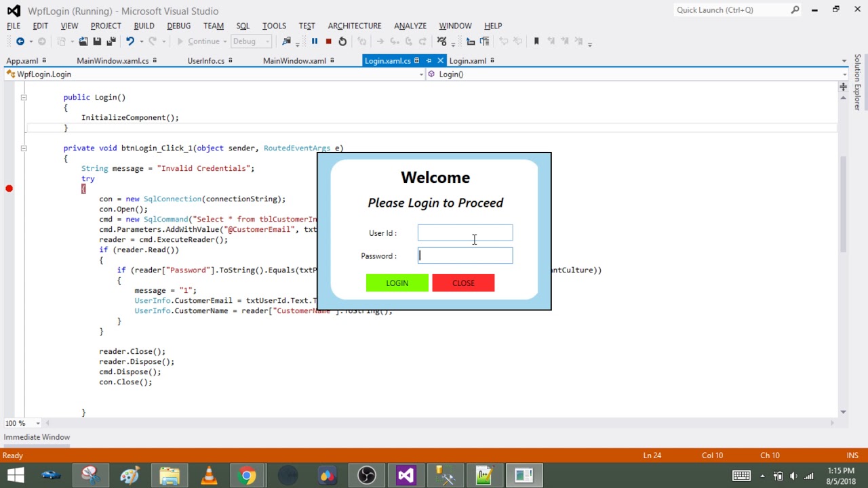Open the Paint taskbar icon
The image size is (868, 488).
click(130, 475)
